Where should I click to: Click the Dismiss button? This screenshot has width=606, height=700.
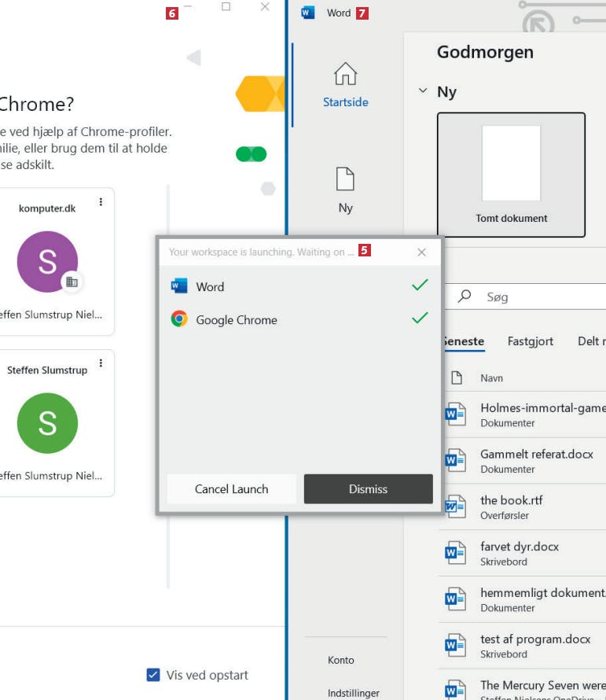point(368,489)
